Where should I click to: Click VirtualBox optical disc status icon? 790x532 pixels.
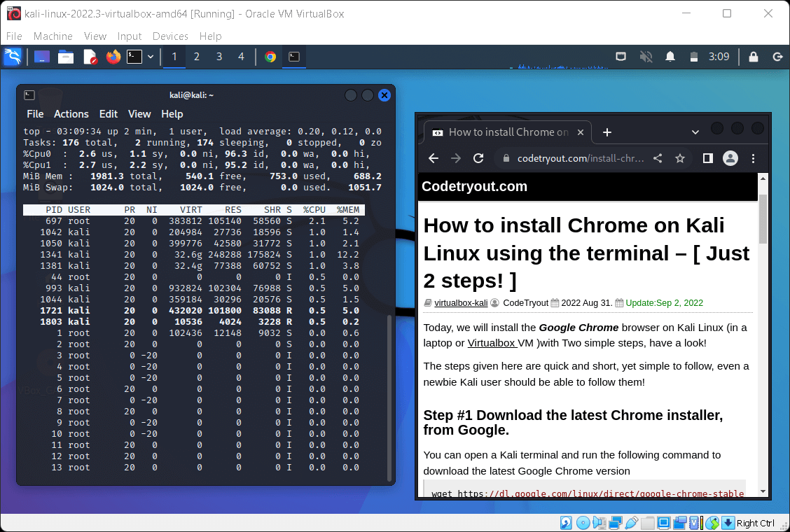pyautogui.click(x=583, y=523)
